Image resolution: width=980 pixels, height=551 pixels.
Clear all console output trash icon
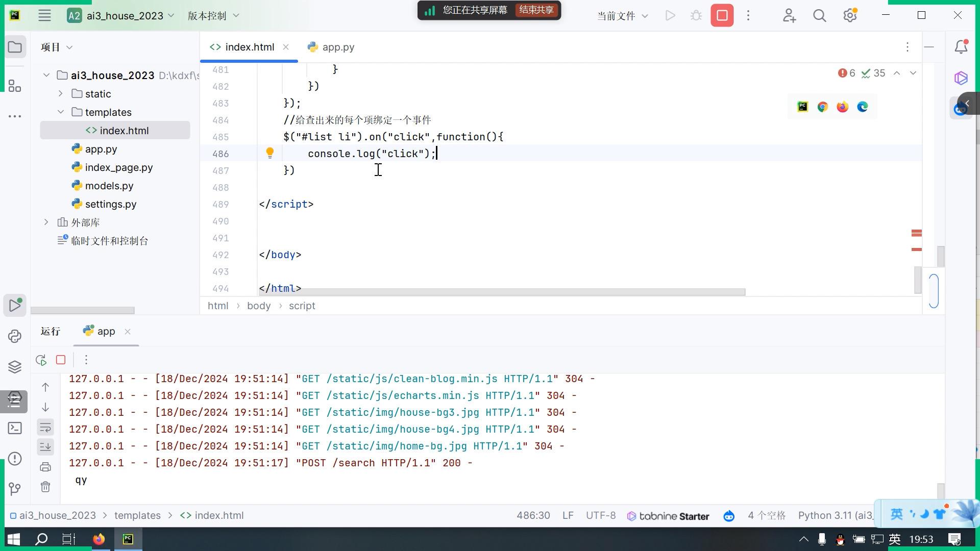45,487
